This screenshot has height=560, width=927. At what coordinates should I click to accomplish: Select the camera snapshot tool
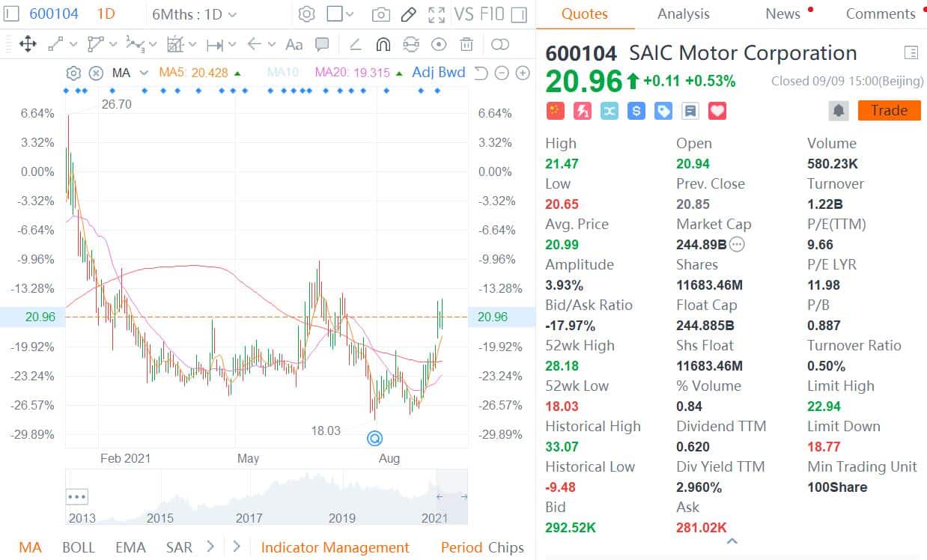[383, 13]
